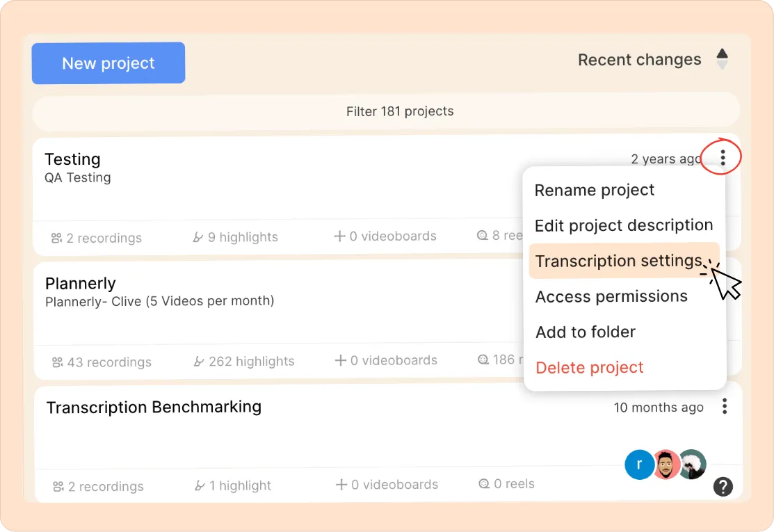Image resolution: width=774 pixels, height=532 pixels.
Task: Choose Edit project description
Action: [x=624, y=225]
